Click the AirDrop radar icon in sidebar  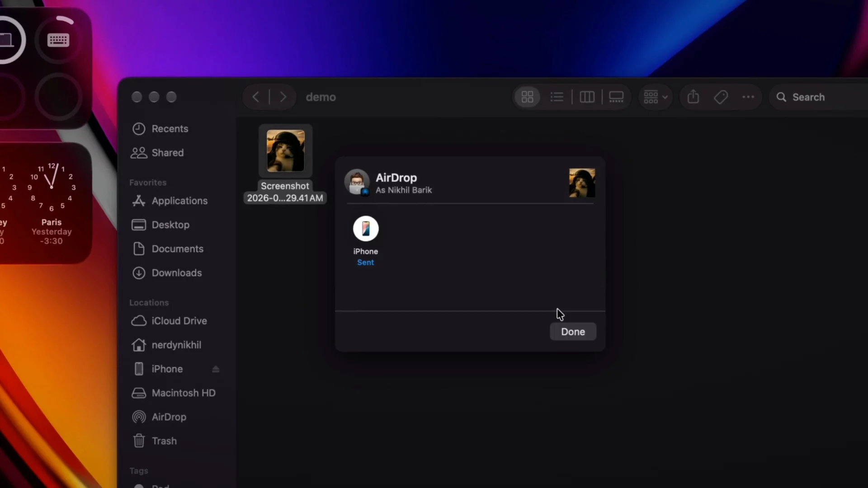point(139,417)
